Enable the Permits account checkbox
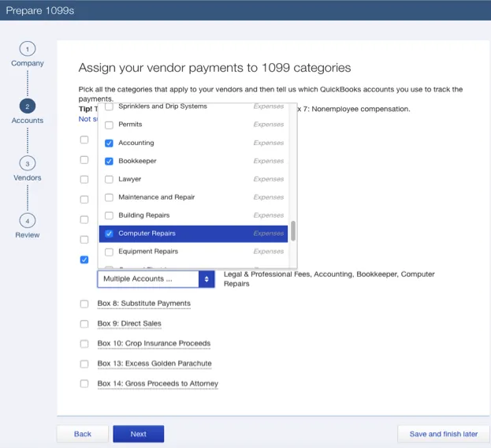 pos(109,125)
